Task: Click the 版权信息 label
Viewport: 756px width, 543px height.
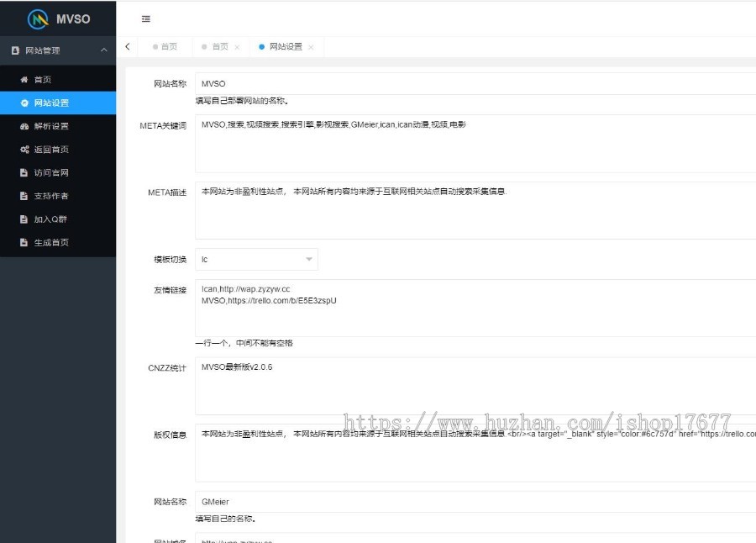Action: [171, 435]
